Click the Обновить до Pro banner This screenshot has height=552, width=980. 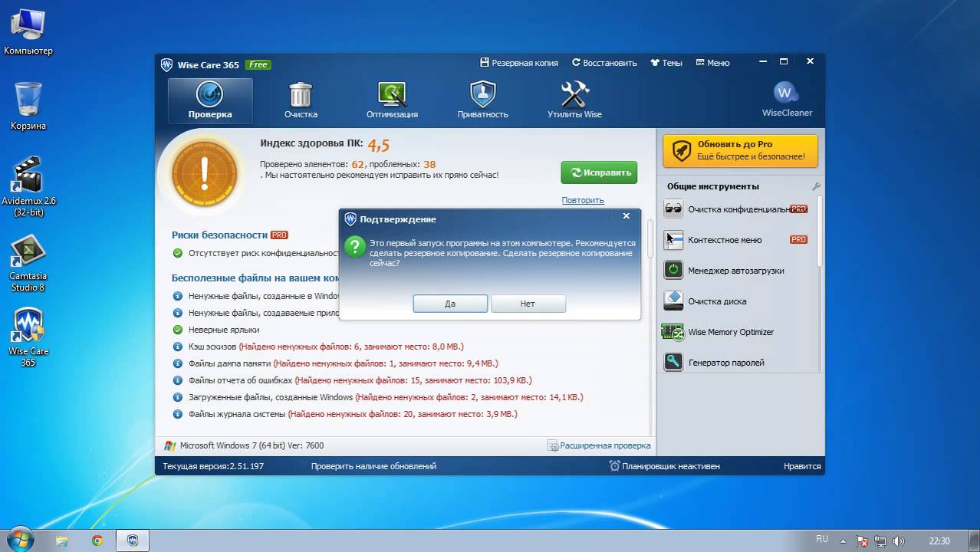coord(740,150)
